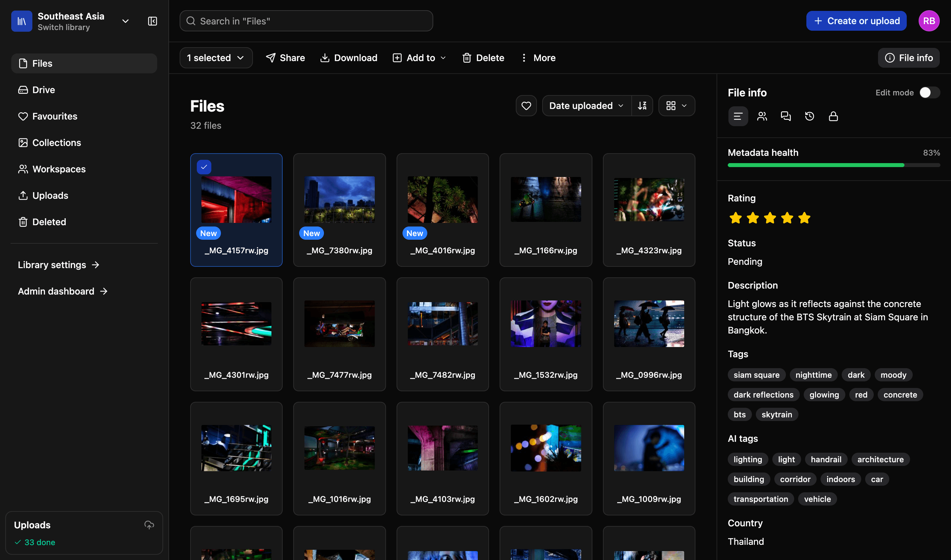The height and width of the screenshot is (560, 951).
Task: Click the _MG_0996rw.jpg file name
Action: click(x=649, y=375)
